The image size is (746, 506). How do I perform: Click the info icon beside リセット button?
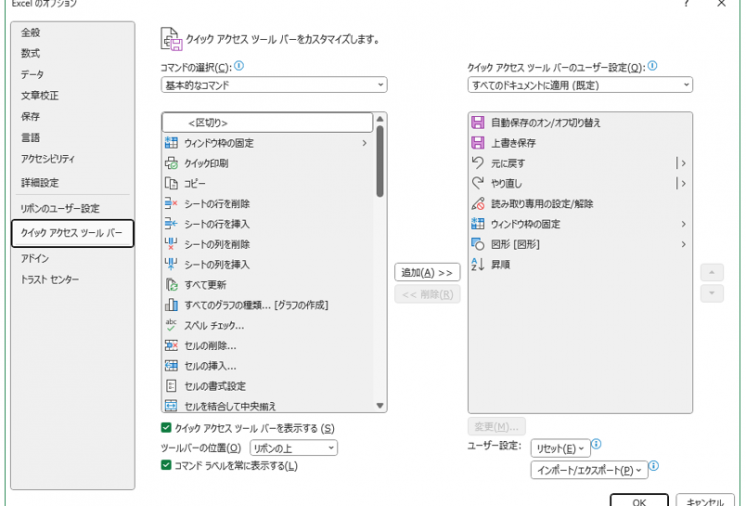click(x=596, y=444)
